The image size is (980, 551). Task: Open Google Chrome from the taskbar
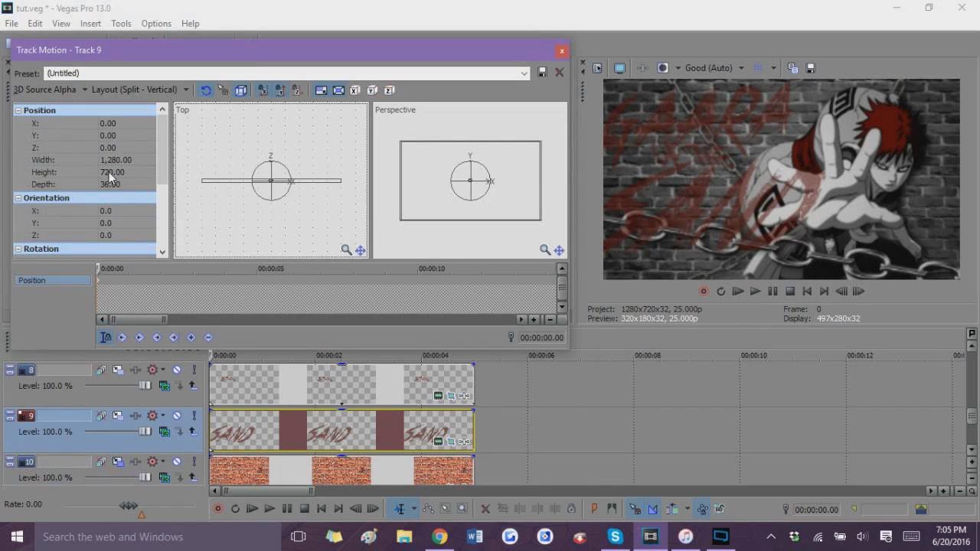click(x=439, y=536)
